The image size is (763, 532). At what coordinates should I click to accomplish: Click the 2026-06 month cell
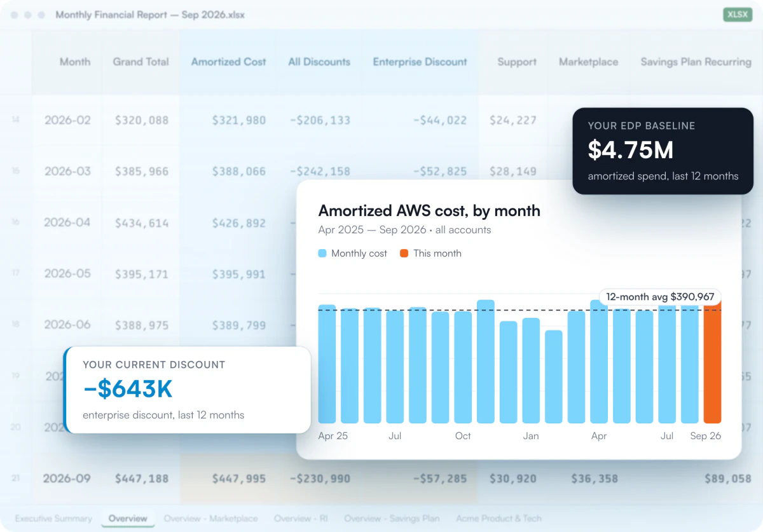(x=67, y=325)
